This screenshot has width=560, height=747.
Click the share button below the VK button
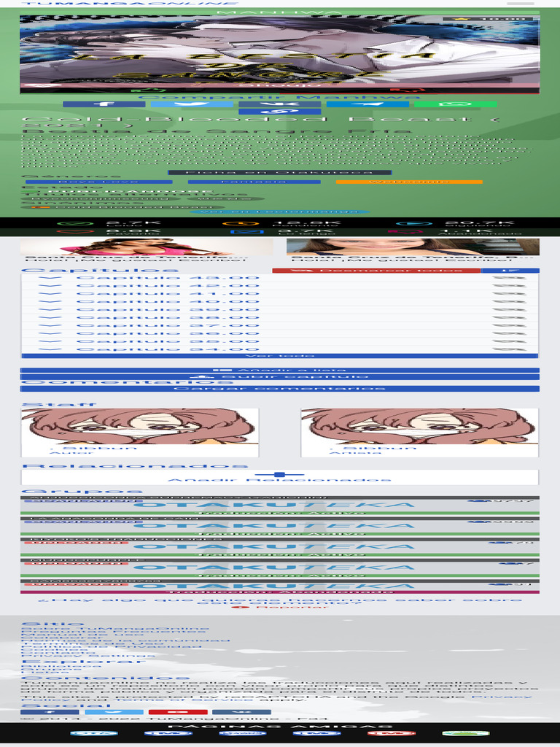[x=279, y=112]
